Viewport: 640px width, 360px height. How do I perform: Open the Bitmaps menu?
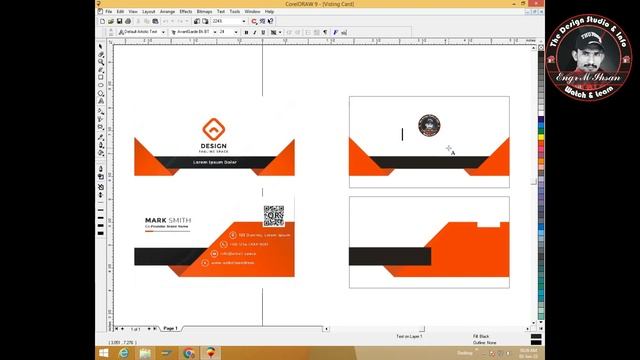(204, 11)
